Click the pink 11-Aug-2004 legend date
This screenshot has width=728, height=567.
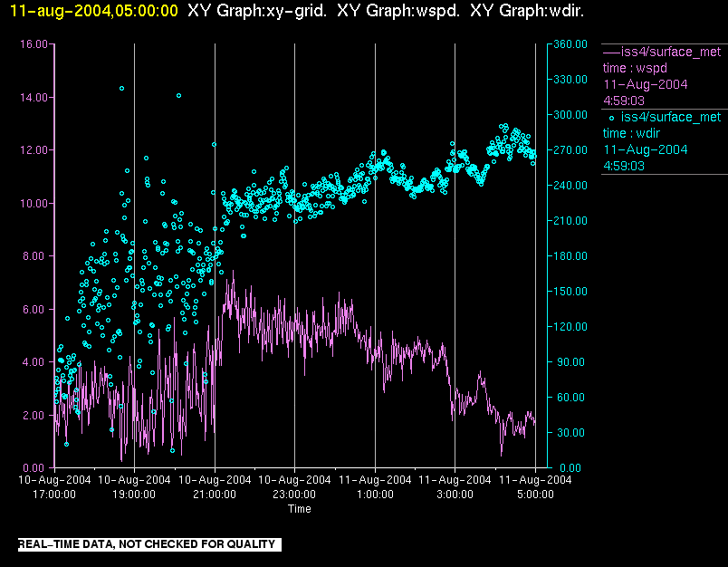(x=646, y=84)
